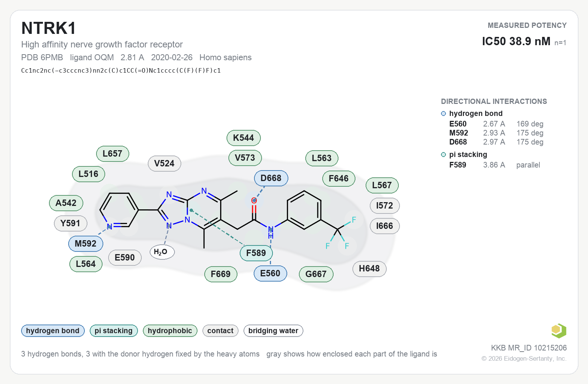Click residue label E560 in the diagram
The image size is (588, 384).
pos(270,273)
